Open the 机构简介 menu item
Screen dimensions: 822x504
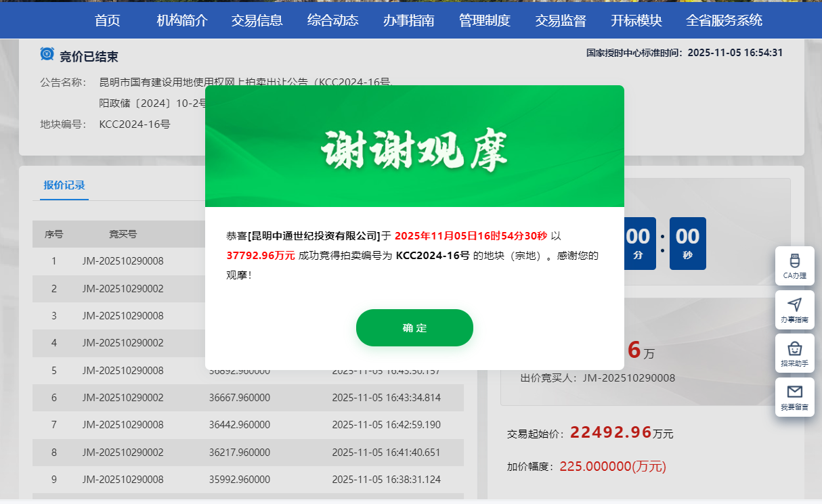(x=182, y=20)
